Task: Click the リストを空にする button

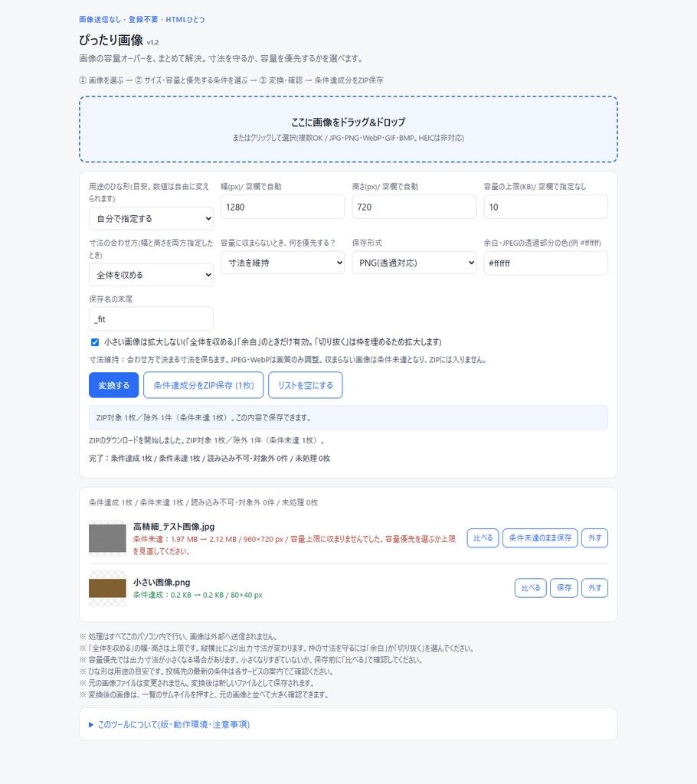Action: pyautogui.click(x=305, y=385)
